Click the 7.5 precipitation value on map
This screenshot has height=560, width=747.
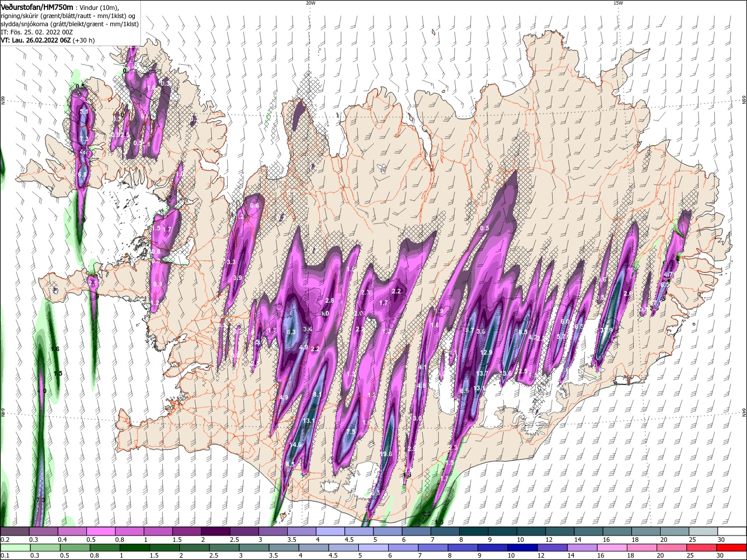click(x=351, y=432)
